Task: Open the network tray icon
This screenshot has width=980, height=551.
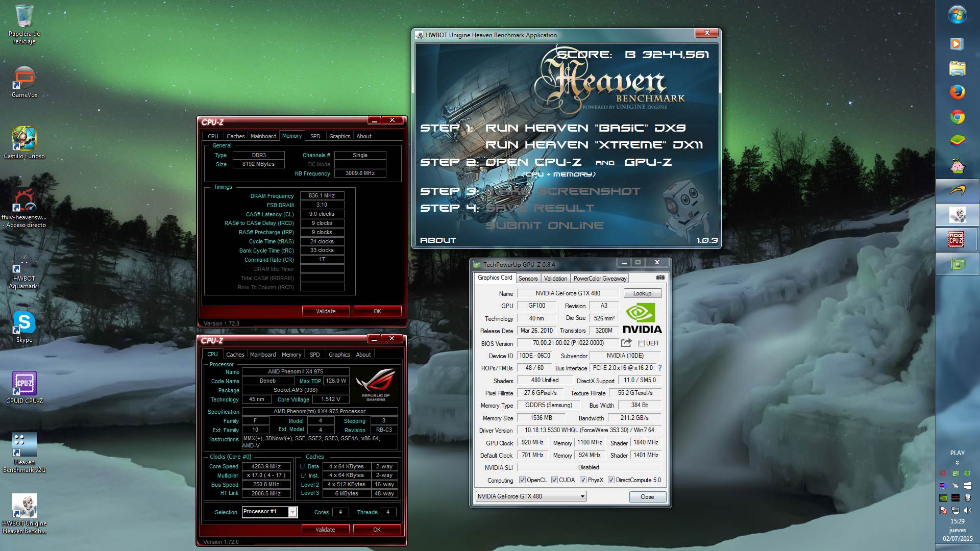Action: [955, 510]
